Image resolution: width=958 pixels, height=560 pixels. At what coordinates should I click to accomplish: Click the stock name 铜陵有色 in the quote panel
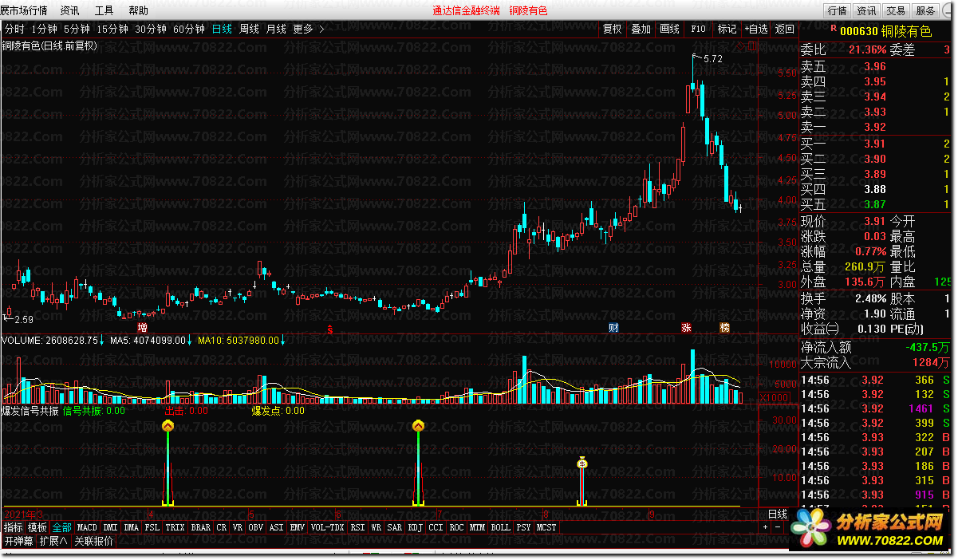[905, 31]
